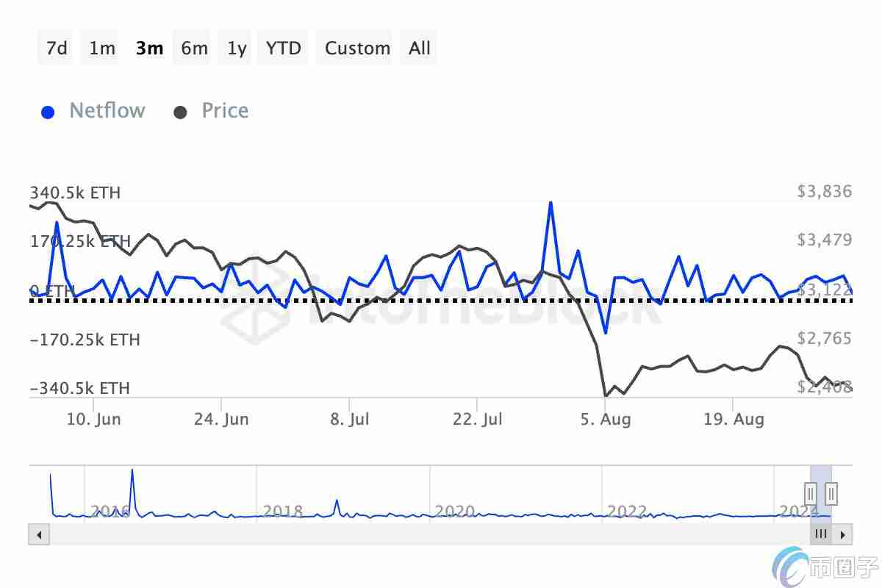Click the navigator's right range handle
The image size is (882, 588).
point(831,492)
